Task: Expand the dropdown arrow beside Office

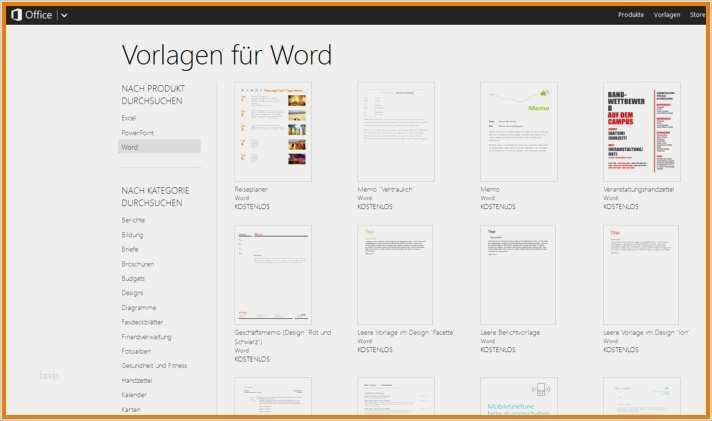Action: pyautogui.click(x=64, y=15)
